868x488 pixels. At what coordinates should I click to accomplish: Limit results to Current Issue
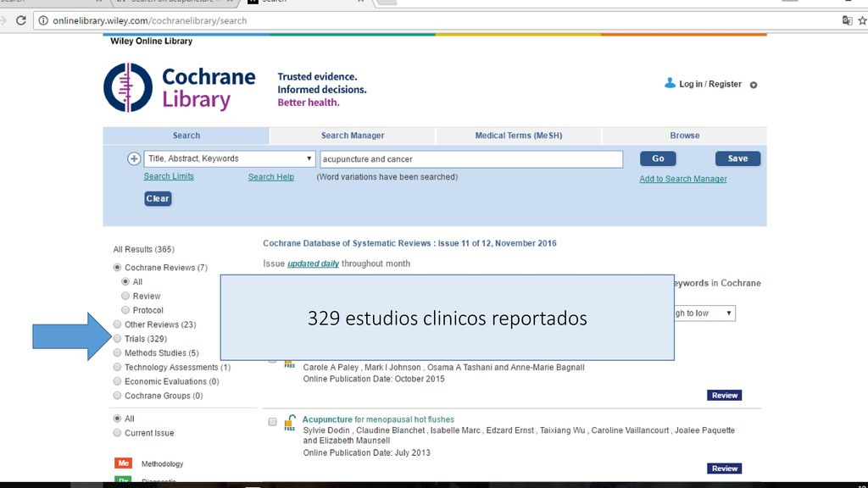click(x=117, y=433)
